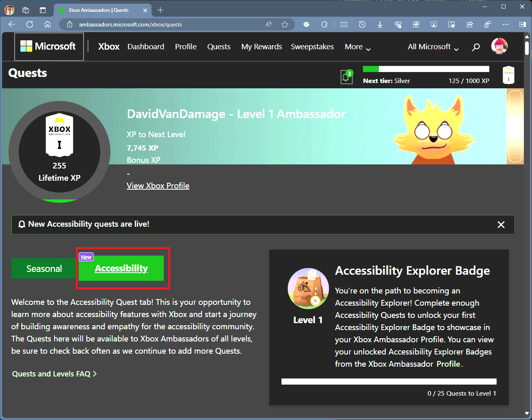Screen dimensions: 532x420
Task: Open browser History
Action: (x=362, y=24)
